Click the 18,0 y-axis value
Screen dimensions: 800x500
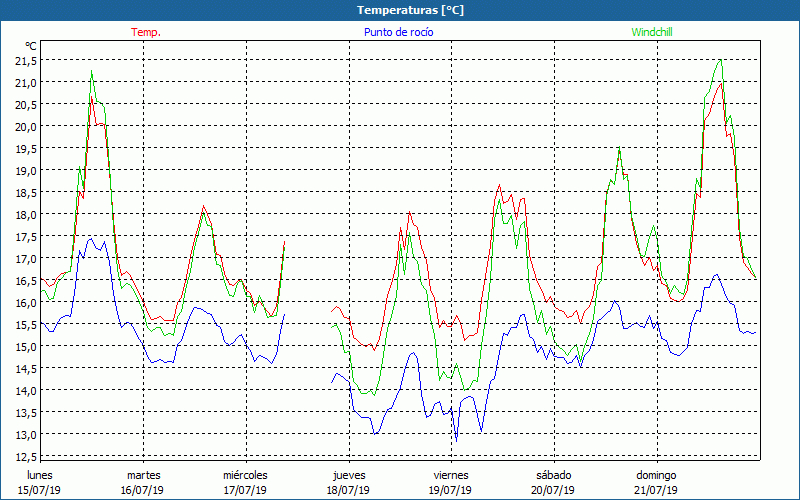[x=27, y=215]
